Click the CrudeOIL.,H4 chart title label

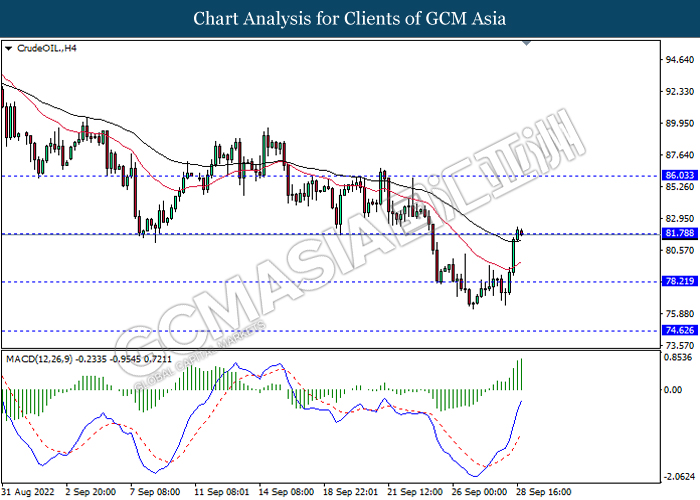tap(46, 48)
